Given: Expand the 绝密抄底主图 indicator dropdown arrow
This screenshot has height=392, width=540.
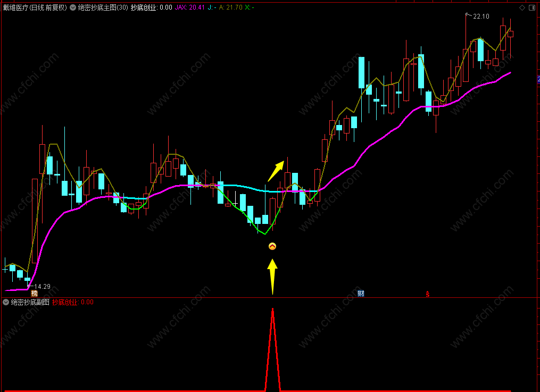Looking at the screenshot, I should coord(73,7).
